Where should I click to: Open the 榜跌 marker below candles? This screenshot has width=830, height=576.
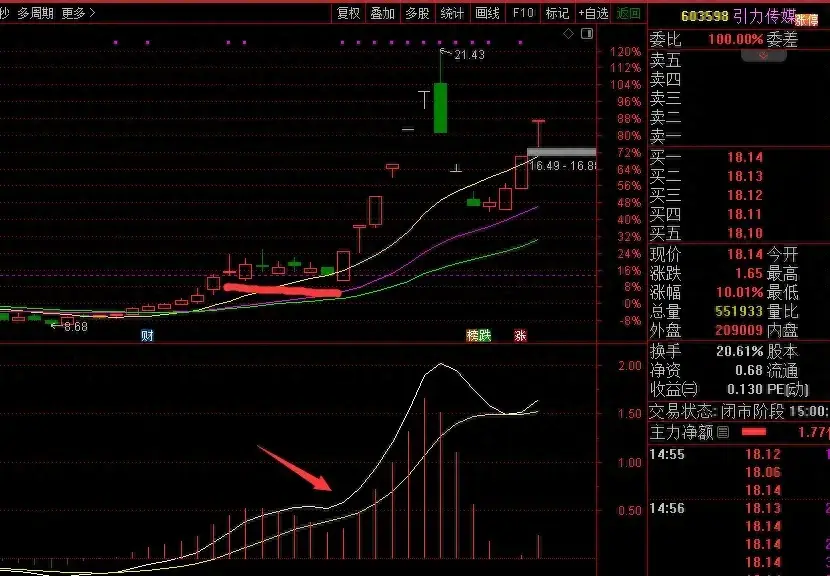click(x=479, y=335)
